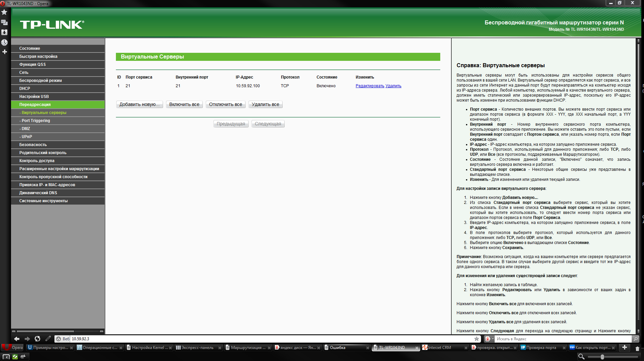
Task: Open bookmarks panel star icon in sidebar
Action: click(x=4, y=12)
